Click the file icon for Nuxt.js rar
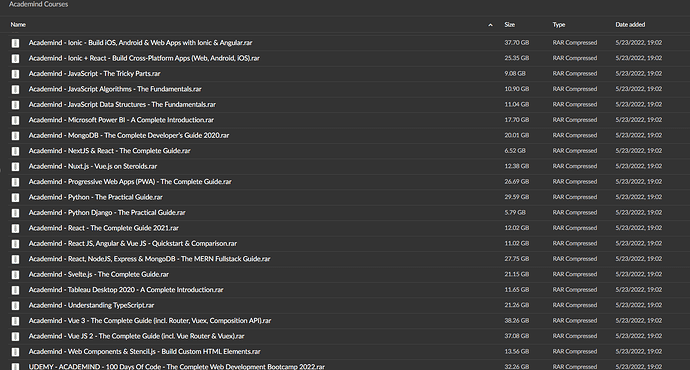690x370 pixels. point(15,166)
